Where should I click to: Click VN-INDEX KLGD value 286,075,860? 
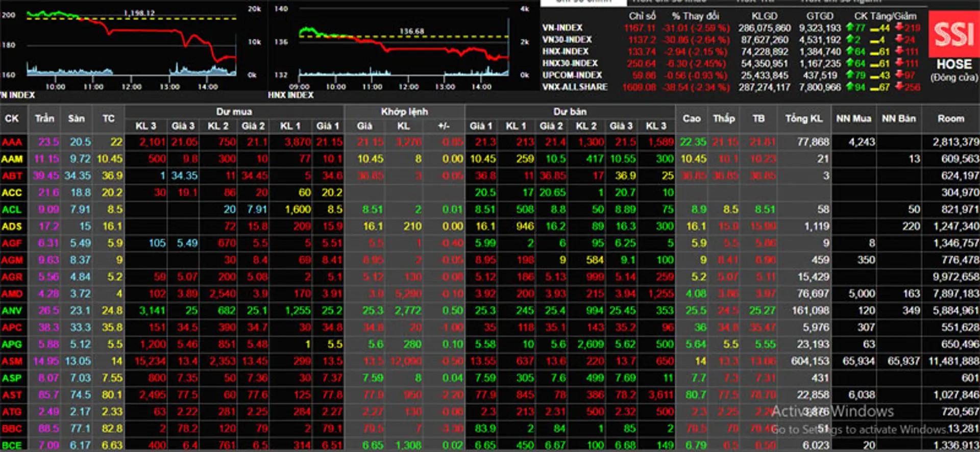pyautogui.click(x=764, y=28)
